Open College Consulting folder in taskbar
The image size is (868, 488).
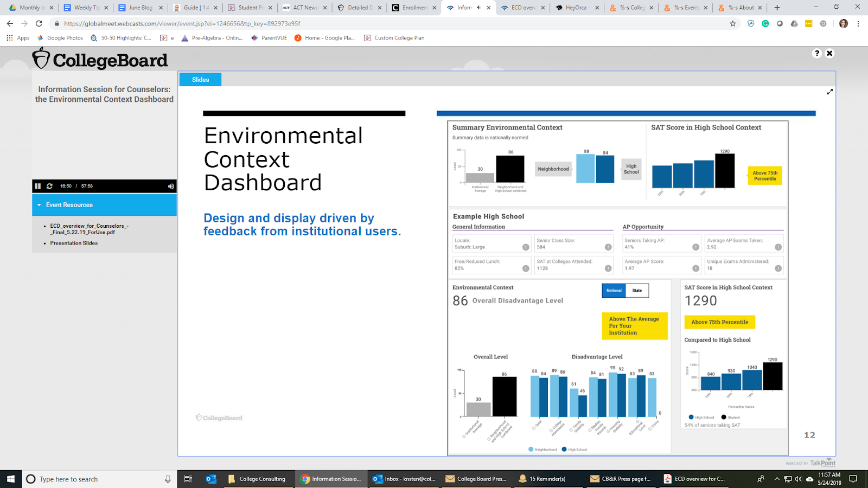point(258,479)
